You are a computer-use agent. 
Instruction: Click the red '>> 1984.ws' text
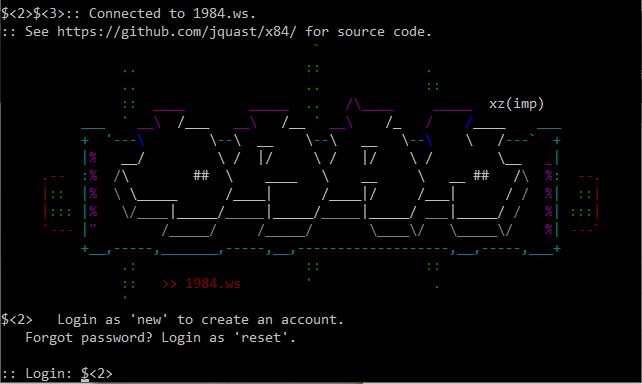(x=201, y=284)
